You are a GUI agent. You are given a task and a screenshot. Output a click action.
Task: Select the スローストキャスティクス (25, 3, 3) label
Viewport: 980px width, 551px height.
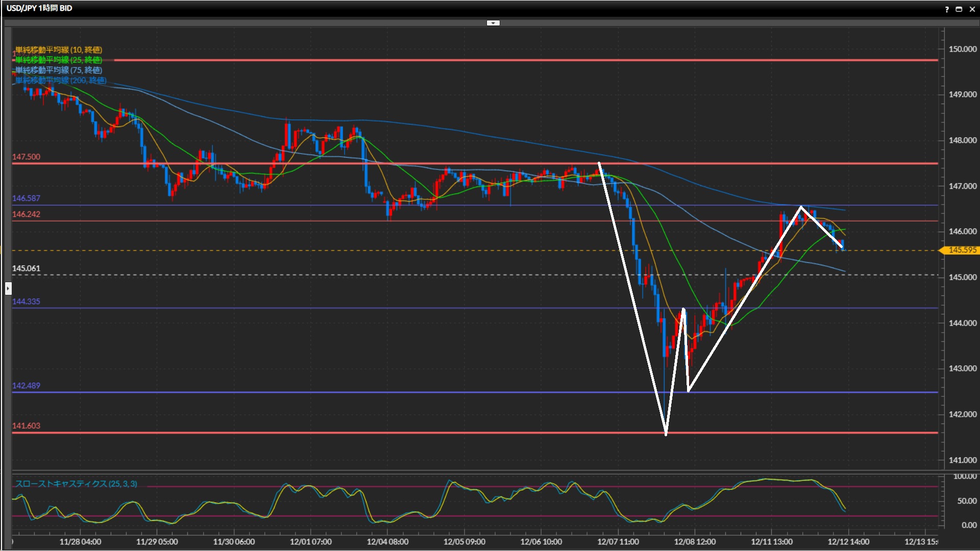tap(76, 484)
